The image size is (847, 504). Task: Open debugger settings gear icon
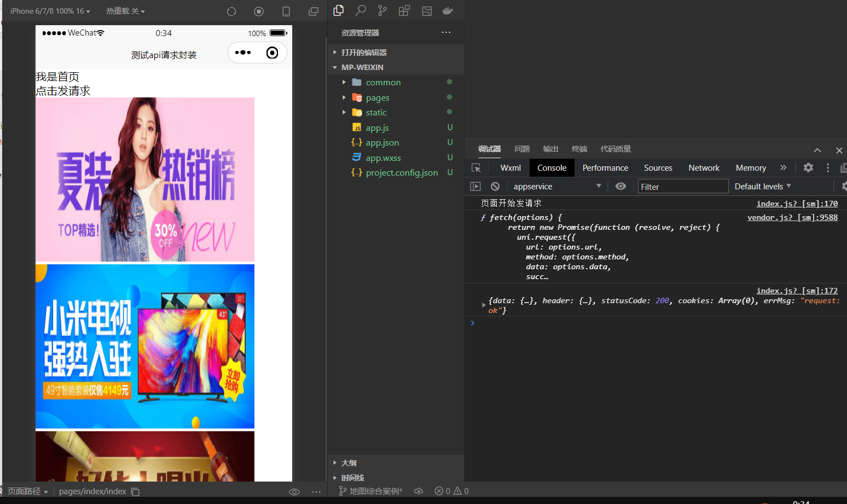tap(808, 167)
